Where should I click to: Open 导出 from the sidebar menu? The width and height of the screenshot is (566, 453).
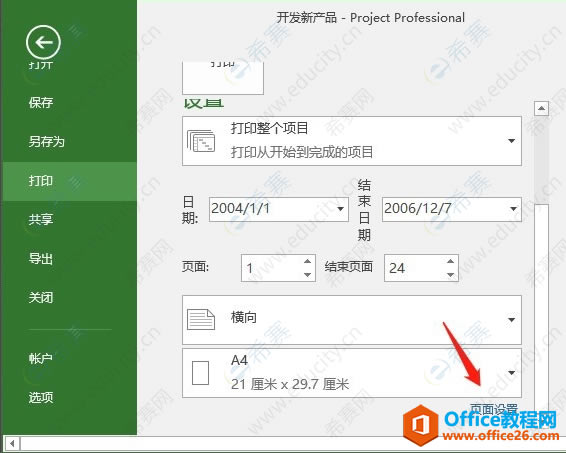coord(41,259)
